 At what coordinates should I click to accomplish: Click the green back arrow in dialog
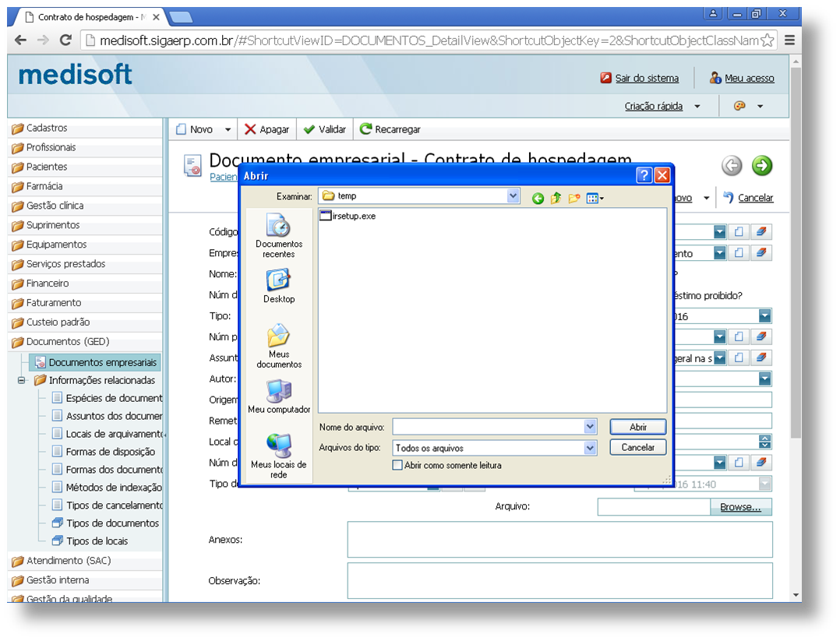tap(538, 199)
